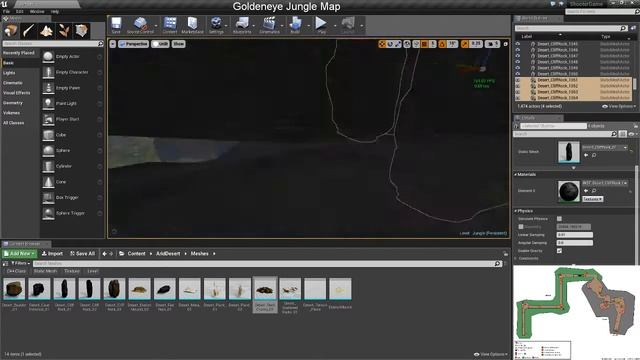Open the viewport options dropdown arrow

(113, 44)
